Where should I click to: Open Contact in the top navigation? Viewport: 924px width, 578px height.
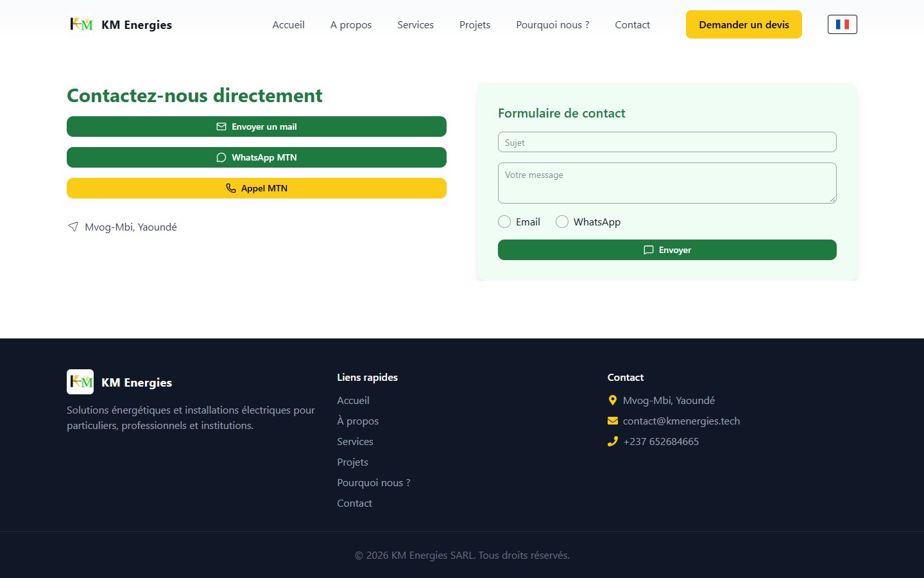tap(633, 24)
